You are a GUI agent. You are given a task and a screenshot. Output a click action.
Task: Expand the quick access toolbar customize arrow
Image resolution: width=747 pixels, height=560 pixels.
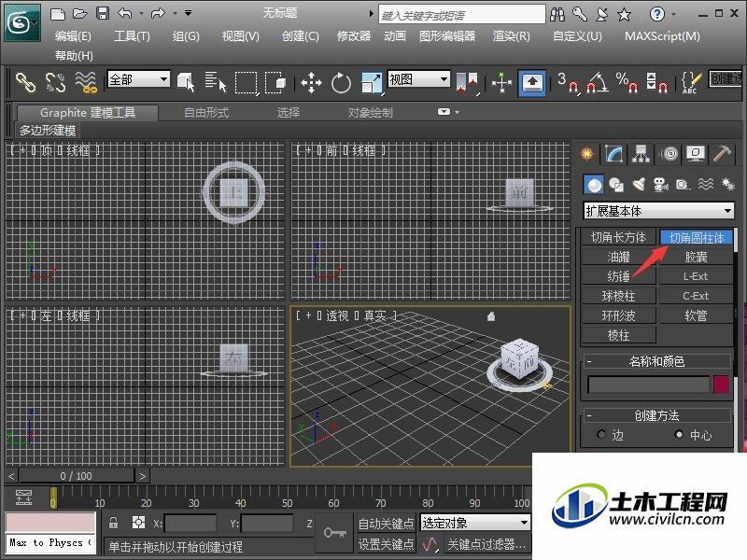coord(189,13)
